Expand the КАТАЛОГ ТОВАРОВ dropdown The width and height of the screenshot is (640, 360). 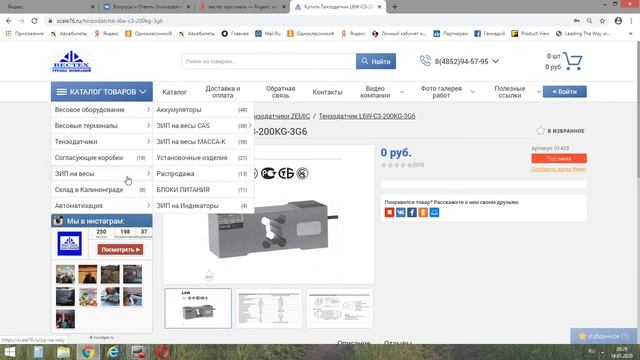coord(102,92)
